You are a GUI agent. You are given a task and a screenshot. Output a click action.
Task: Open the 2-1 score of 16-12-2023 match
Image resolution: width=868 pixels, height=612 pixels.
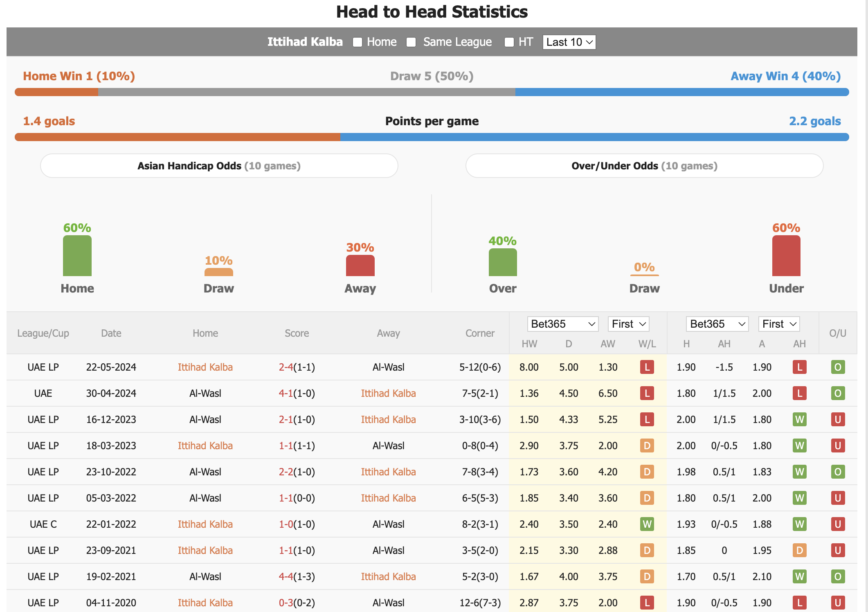coord(286,419)
